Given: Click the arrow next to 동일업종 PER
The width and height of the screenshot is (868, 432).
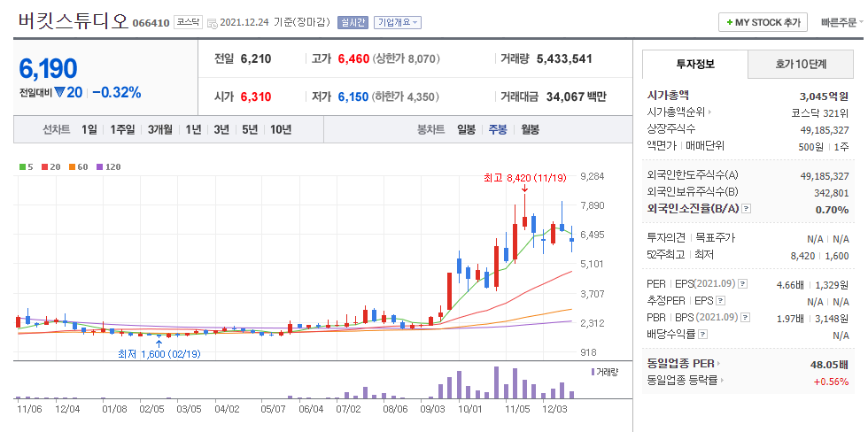Looking at the screenshot, I should 718,364.
